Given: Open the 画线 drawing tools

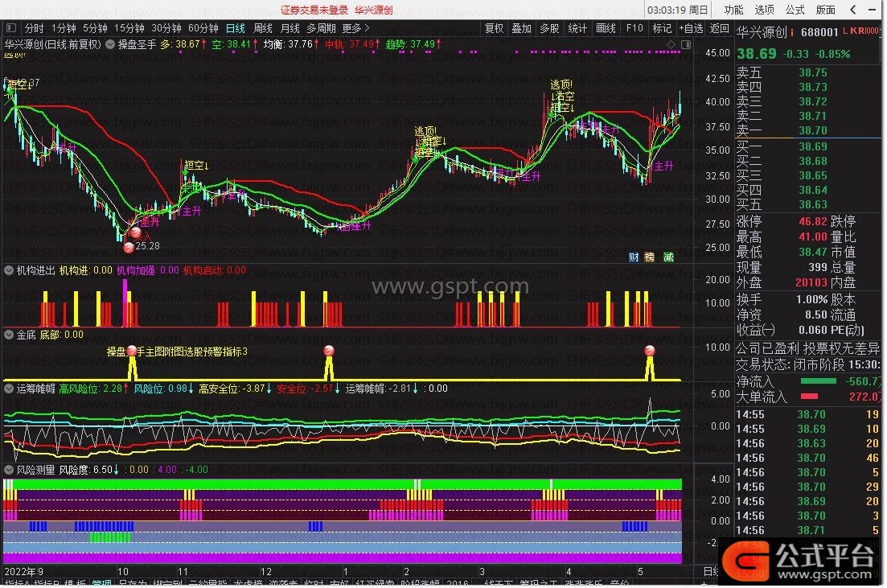Looking at the screenshot, I should click(606, 27).
